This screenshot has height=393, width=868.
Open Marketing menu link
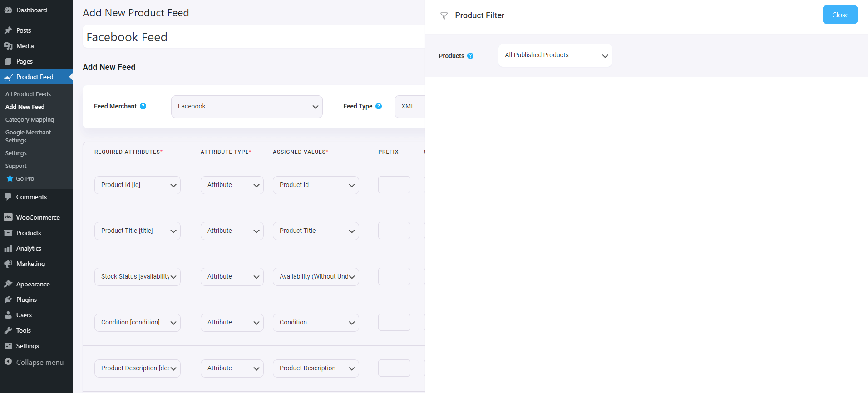click(x=30, y=264)
